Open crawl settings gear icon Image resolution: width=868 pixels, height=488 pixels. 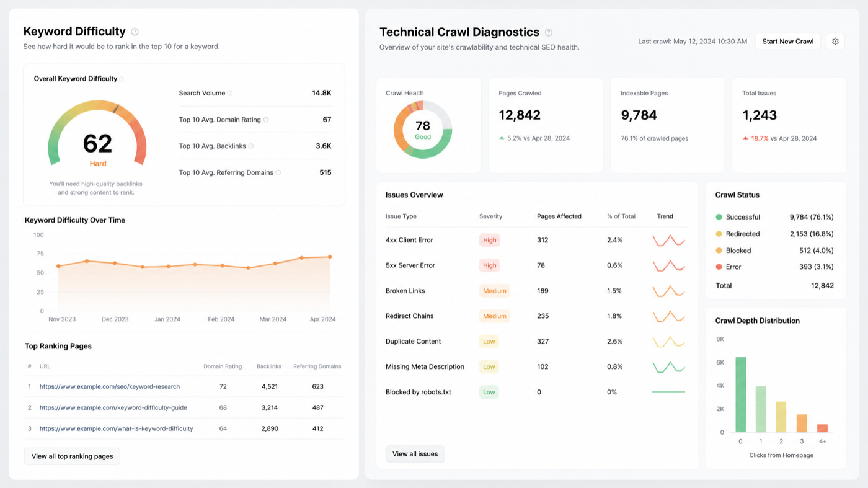click(x=835, y=42)
